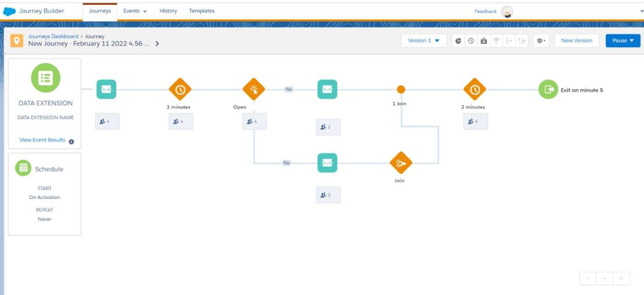The width and height of the screenshot is (644, 295).
Task: Open contact count under Yes path email
Action: tap(328, 127)
